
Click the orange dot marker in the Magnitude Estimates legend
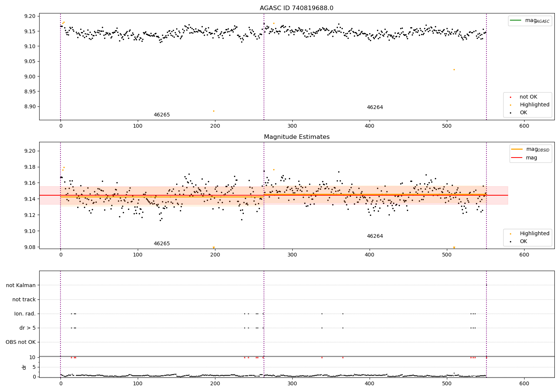[511, 234]
